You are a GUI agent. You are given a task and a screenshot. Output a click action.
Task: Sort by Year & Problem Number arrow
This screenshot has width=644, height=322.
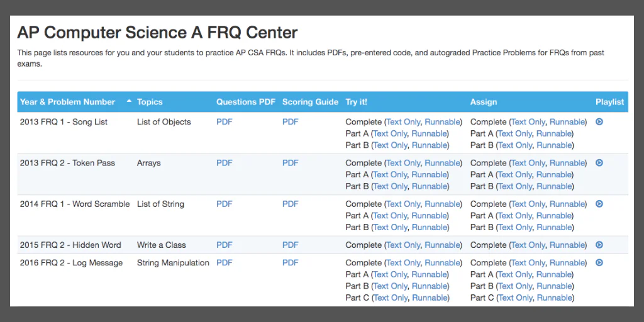click(x=129, y=101)
